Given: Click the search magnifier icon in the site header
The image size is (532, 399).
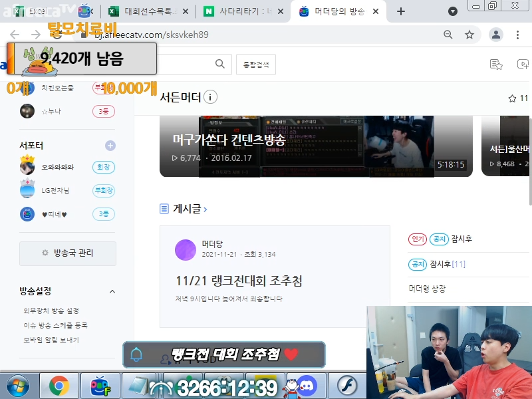Looking at the screenshot, I should (x=219, y=64).
